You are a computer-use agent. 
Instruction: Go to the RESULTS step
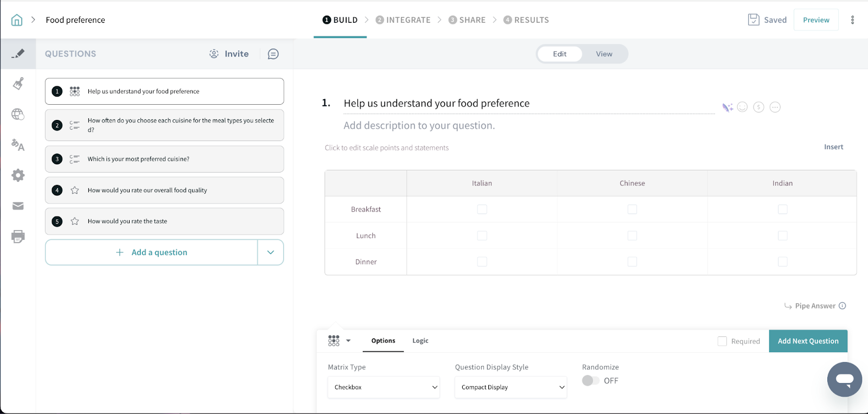[x=526, y=20]
